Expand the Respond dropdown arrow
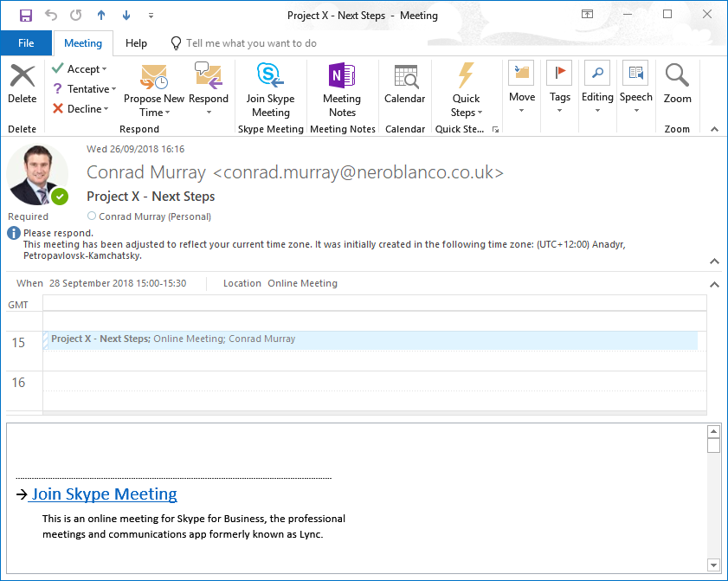Image resolution: width=728 pixels, height=581 pixels. pos(209,113)
